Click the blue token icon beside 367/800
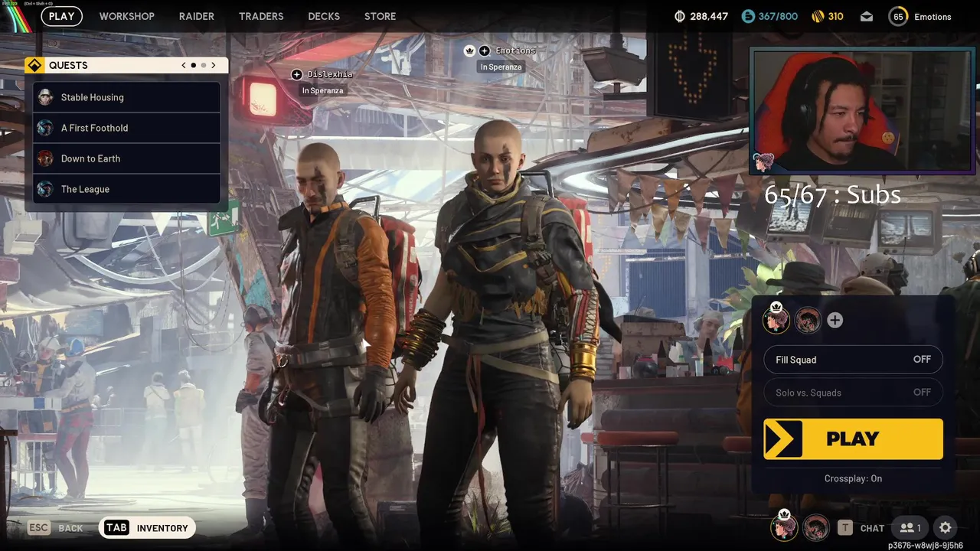Screen dimensions: 980x551 (748, 16)
